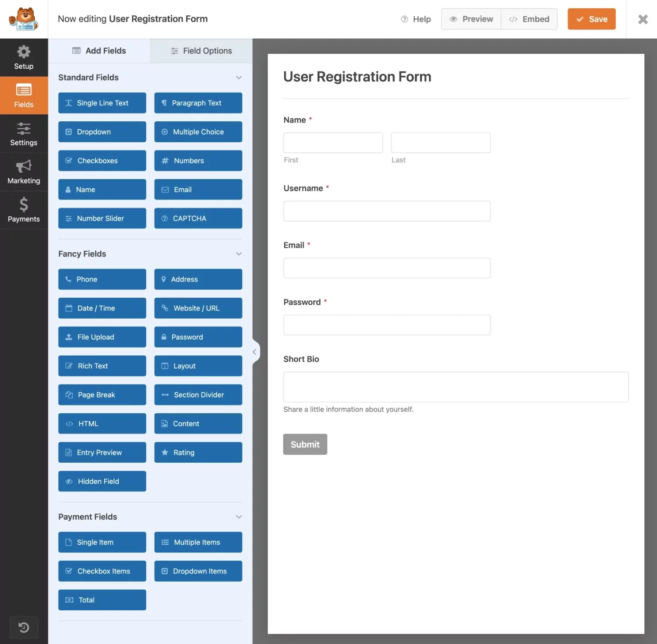Add a Number Slider field

tap(102, 218)
